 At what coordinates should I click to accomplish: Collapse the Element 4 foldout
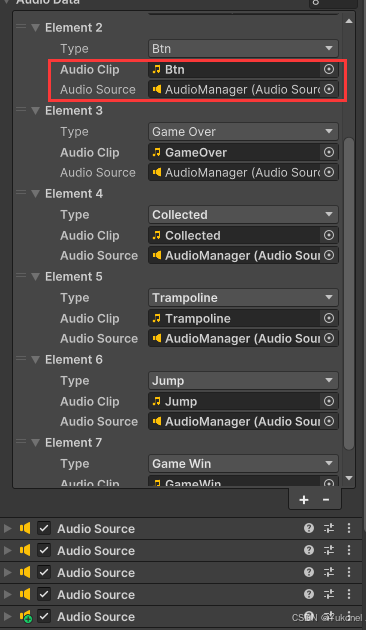pos(36,194)
